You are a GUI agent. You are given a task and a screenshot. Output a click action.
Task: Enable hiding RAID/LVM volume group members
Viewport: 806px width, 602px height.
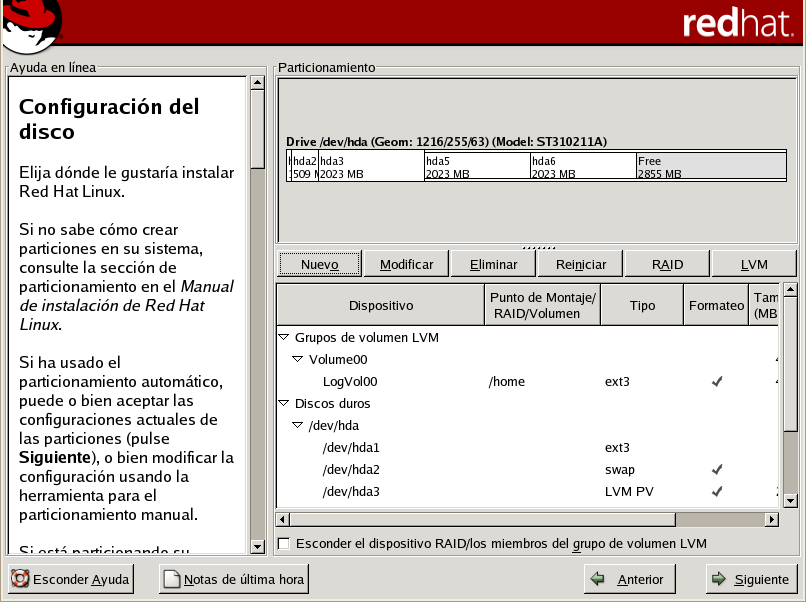click(x=284, y=544)
